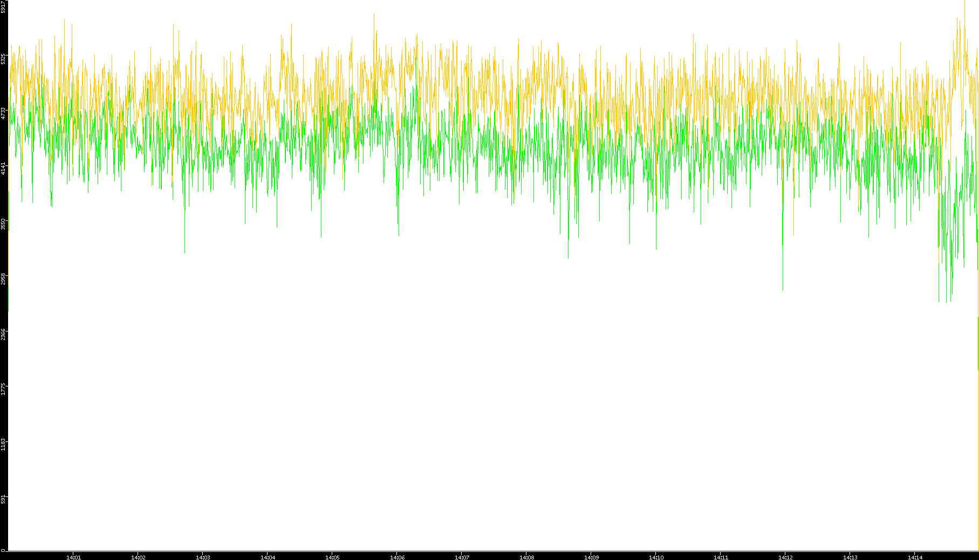Click the 14:05 label on time axis
This screenshot has height=560, width=979.
pyautogui.click(x=332, y=557)
